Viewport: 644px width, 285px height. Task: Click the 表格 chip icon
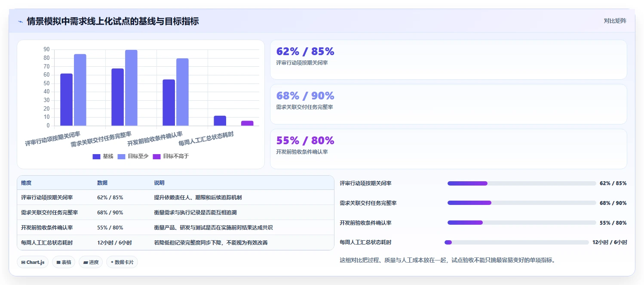point(58,262)
